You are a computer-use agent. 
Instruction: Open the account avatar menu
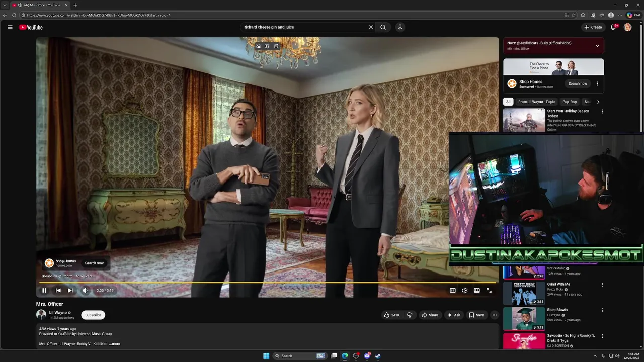[627, 27]
